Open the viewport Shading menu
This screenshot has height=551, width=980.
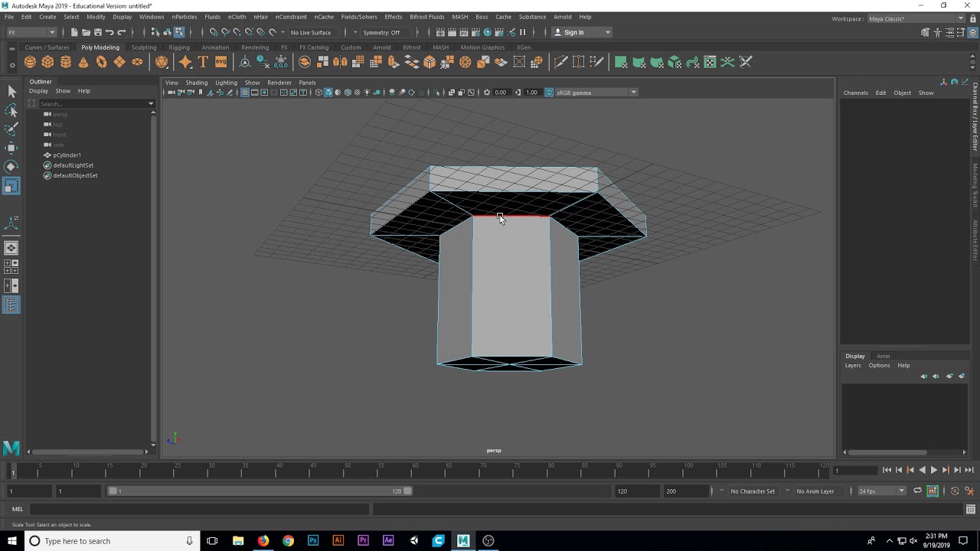(x=196, y=83)
